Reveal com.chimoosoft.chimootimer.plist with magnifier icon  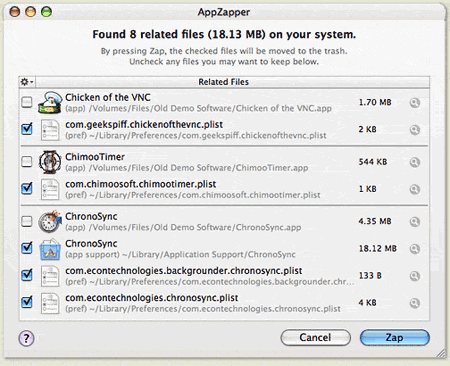[x=415, y=189]
